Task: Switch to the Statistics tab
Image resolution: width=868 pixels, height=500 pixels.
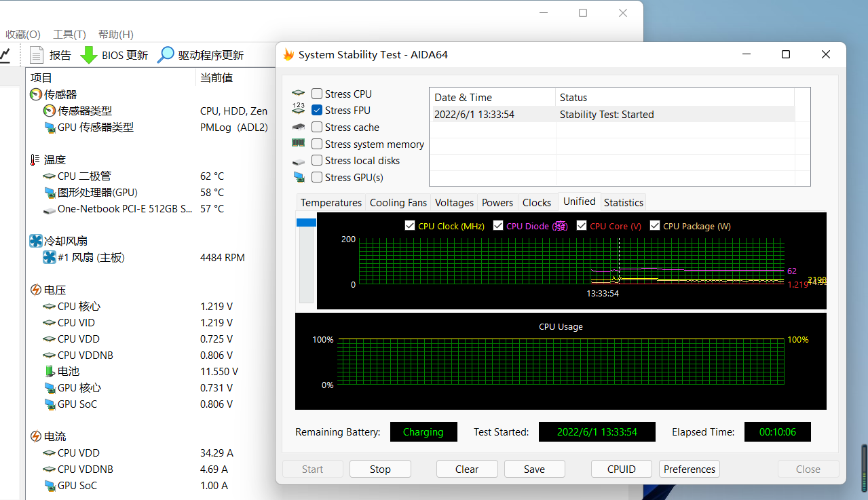Action: pos(623,202)
